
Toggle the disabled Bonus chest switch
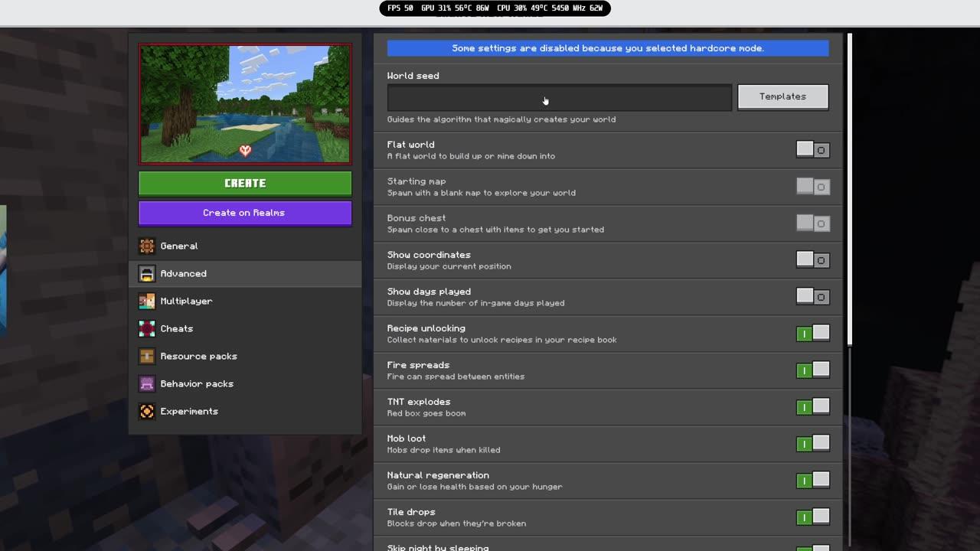[812, 223]
